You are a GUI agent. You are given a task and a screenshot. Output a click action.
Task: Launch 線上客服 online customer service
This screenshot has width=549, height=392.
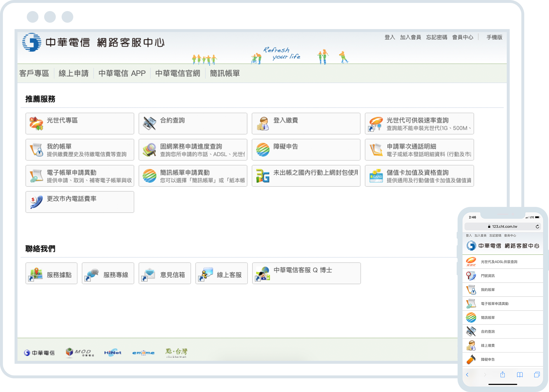coord(221,273)
